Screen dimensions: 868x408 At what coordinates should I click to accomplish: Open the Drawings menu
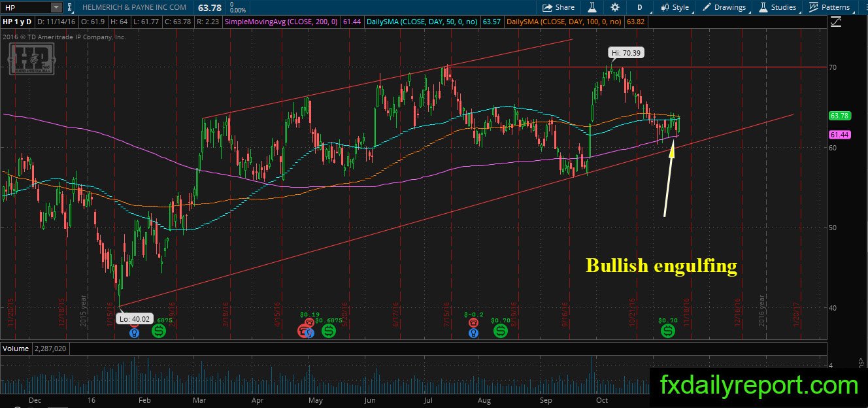pos(724,7)
